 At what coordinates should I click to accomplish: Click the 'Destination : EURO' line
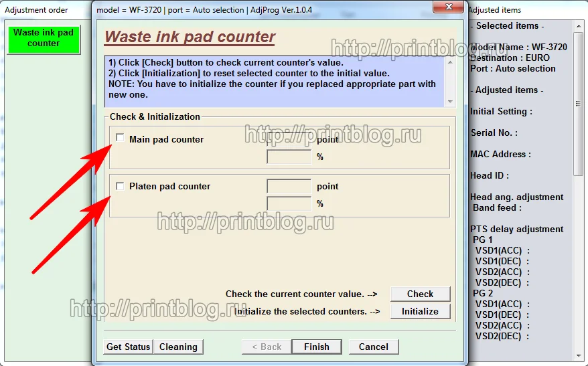pyautogui.click(x=510, y=58)
